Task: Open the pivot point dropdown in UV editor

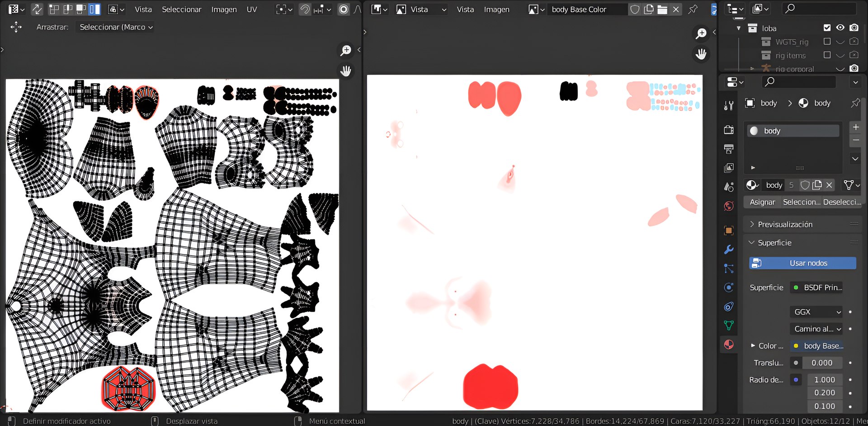Action: point(284,9)
